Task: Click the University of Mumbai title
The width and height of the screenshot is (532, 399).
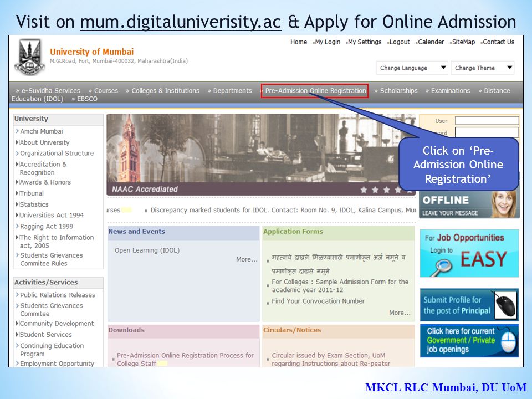Action: (x=91, y=52)
